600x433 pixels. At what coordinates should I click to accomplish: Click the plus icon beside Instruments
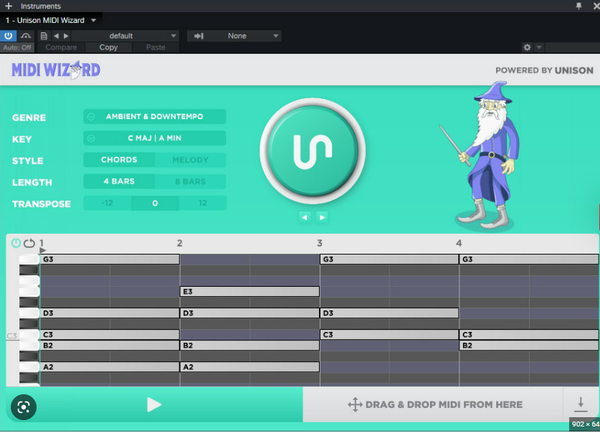(x=8, y=6)
